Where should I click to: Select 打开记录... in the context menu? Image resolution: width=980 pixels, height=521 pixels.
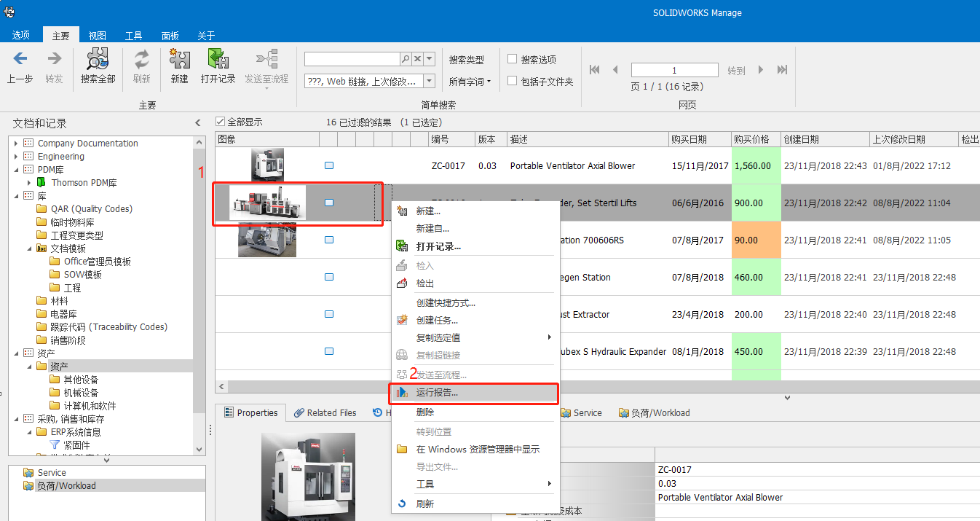point(438,246)
